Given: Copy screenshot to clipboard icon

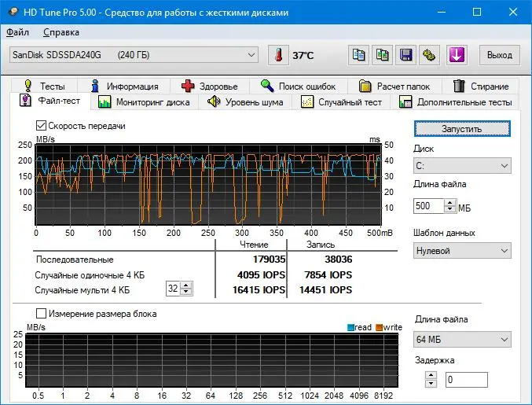Looking at the screenshot, I should (x=382, y=55).
